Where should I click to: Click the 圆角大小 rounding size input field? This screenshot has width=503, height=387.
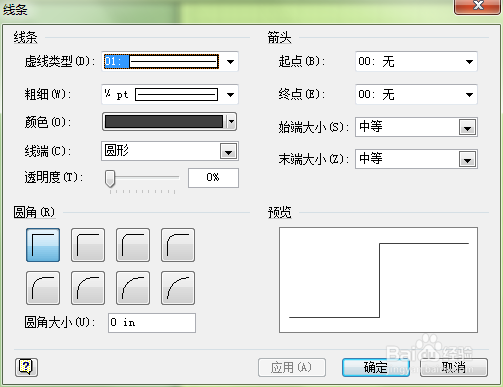point(152,323)
